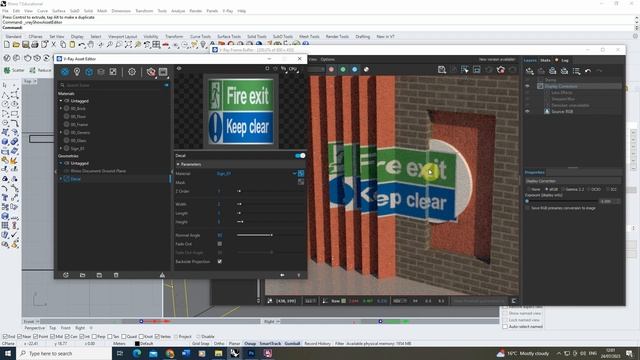Screen dimensions: 640x360
Task: Open the Render menu in Rhino
Action: point(196,11)
